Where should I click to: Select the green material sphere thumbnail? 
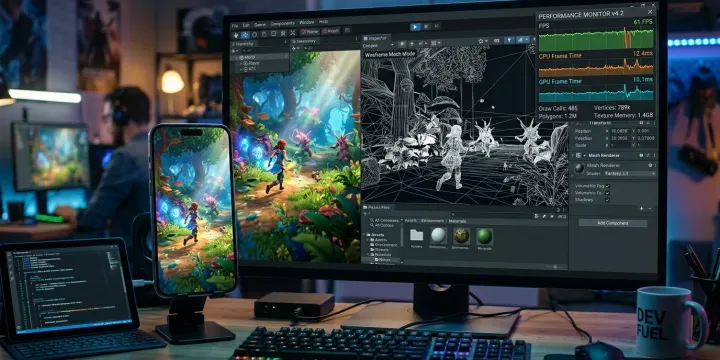tap(484, 236)
